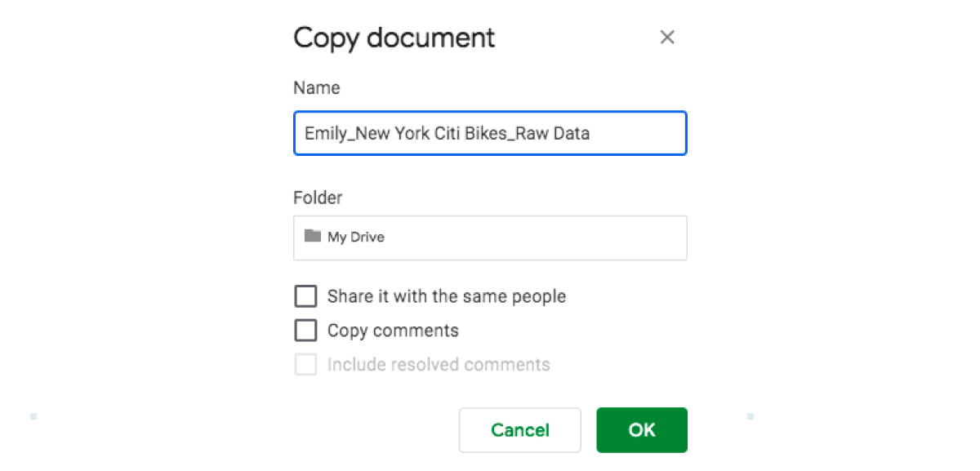Open the My Drive folder selector
This screenshot has width=980, height=471.
pos(489,238)
